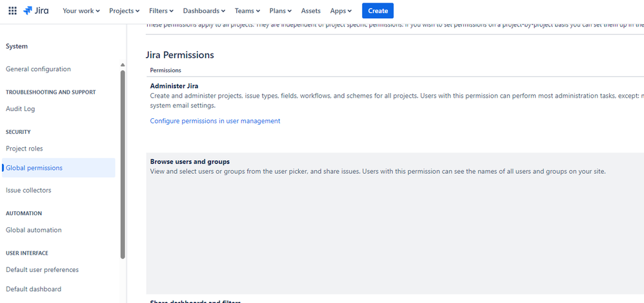Click the Permissions column header

(x=166, y=70)
